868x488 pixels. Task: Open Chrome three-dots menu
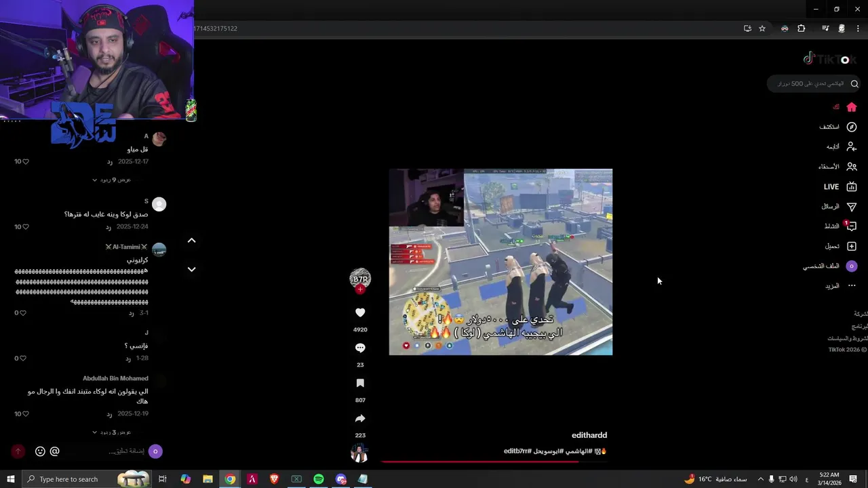click(x=859, y=28)
